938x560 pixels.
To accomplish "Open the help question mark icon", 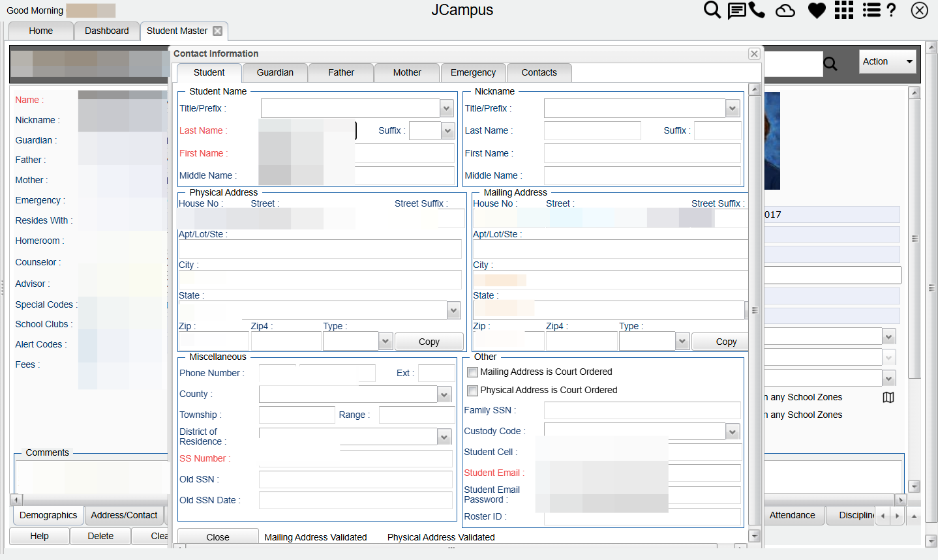I will point(892,10).
